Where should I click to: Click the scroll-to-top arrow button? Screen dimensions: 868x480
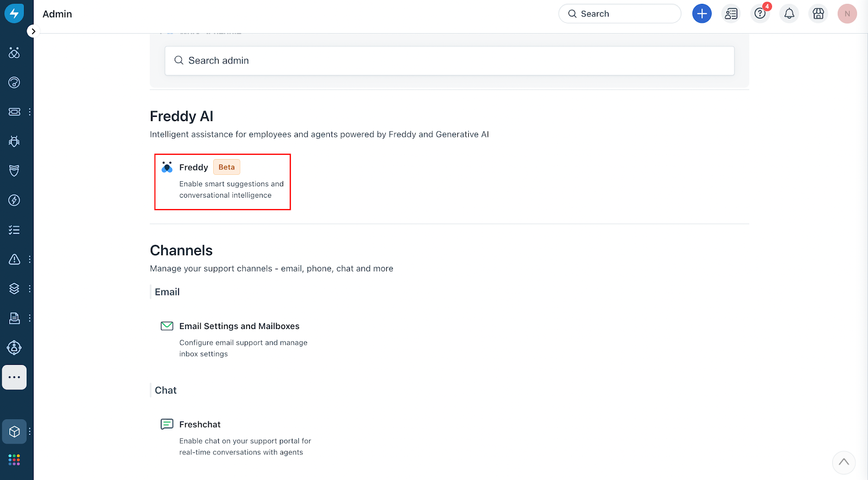[x=844, y=463]
